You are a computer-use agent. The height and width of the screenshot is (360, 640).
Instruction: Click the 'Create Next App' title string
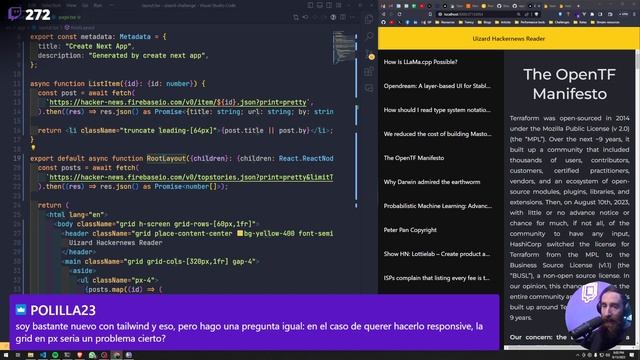(x=98, y=46)
